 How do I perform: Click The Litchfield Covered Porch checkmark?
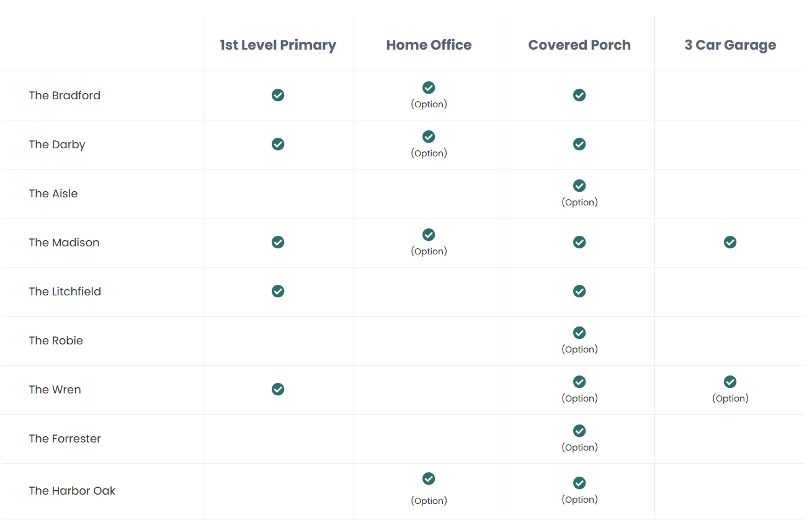click(579, 291)
